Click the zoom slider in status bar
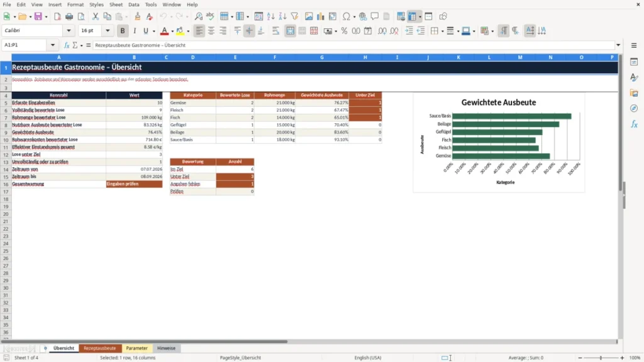This screenshot has width=644, height=362. 601,358
